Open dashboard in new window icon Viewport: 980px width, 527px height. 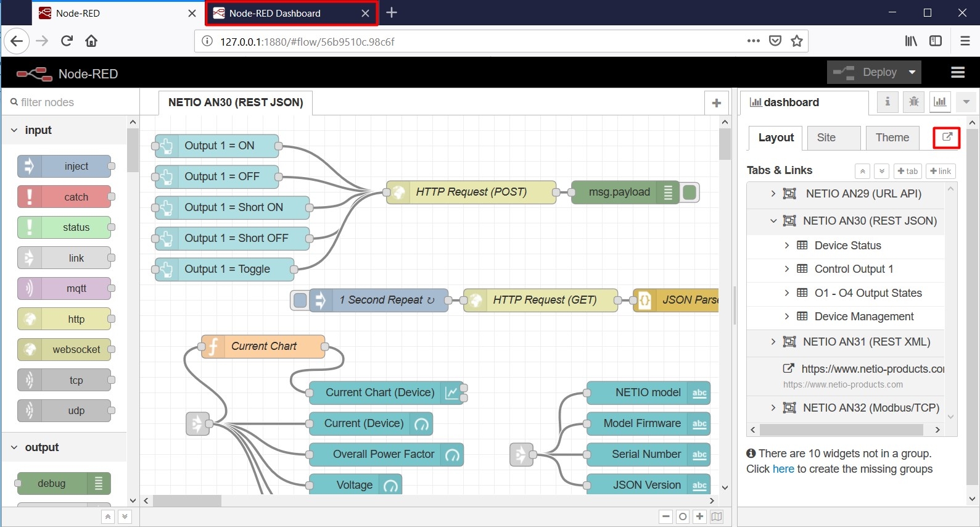[x=947, y=138]
